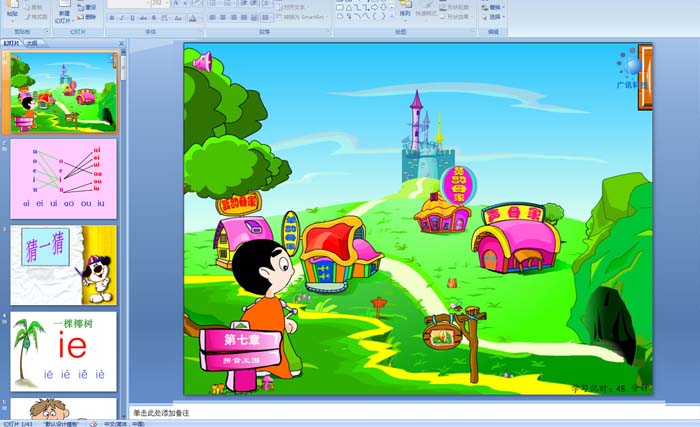Click the Reset slide (重设) button
The width and height of the screenshot is (700, 427).
(87, 7)
